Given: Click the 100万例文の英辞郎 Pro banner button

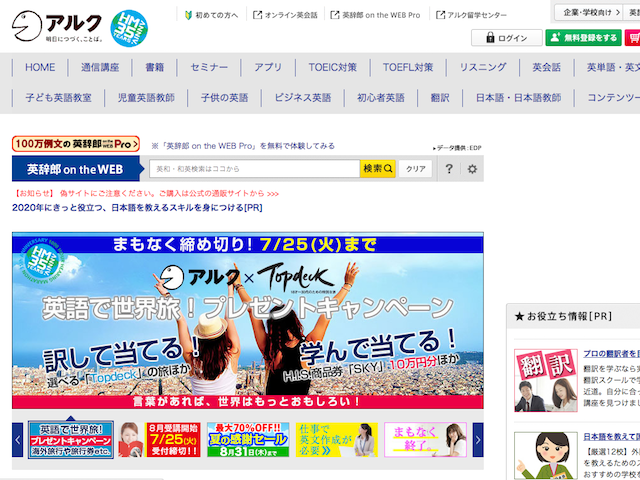Looking at the screenshot, I should (76, 144).
